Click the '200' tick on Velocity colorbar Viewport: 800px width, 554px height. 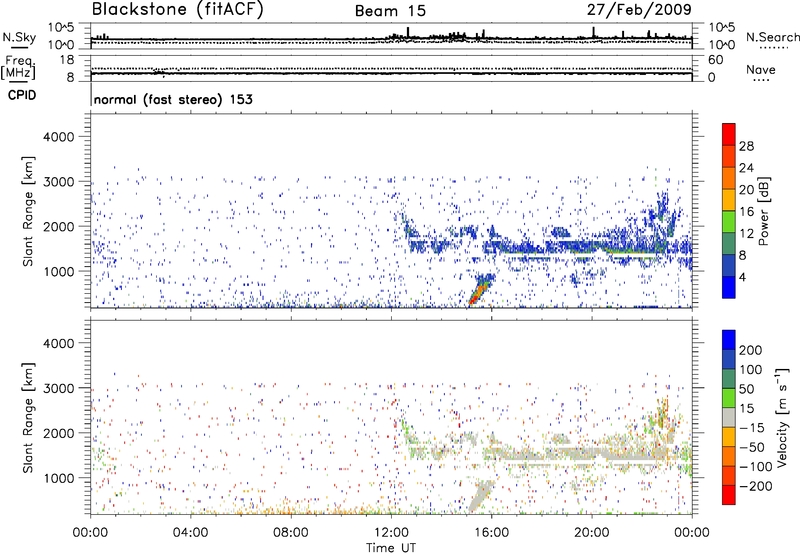click(751, 350)
